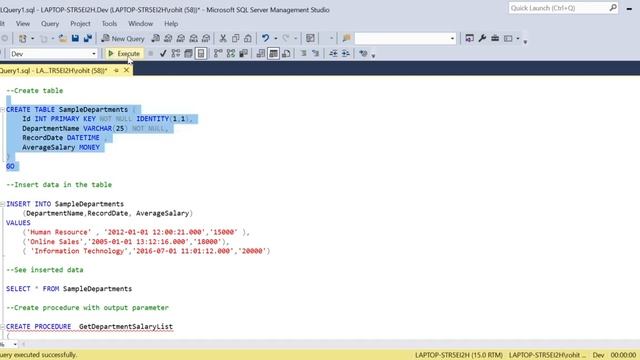The image size is (640, 360).
Task: Click the Cancel Executing Query stop icon
Action: pyautogui.click(x=151, y=53)
